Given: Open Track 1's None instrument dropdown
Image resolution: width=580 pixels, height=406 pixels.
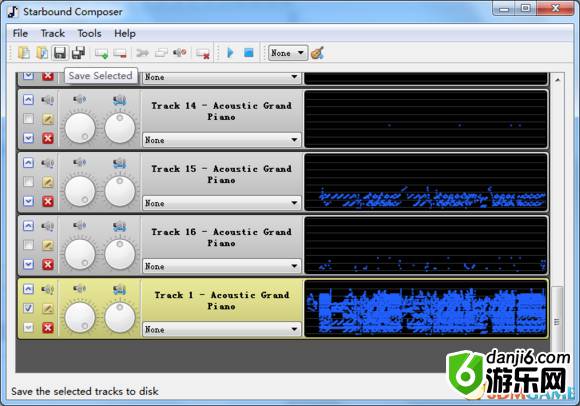Looking at the screenshot, I should pos(222,329).
